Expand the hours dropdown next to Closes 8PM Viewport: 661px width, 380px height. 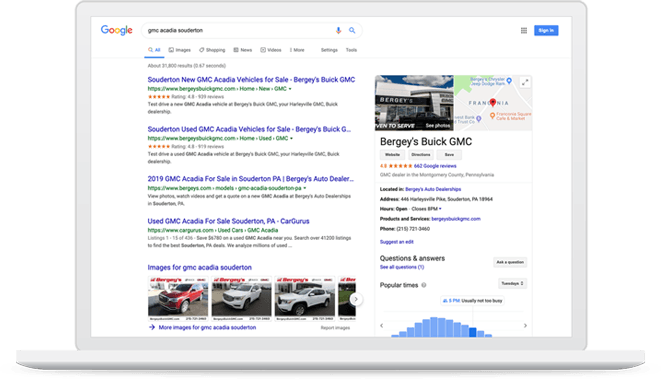[x=440, y=209]
